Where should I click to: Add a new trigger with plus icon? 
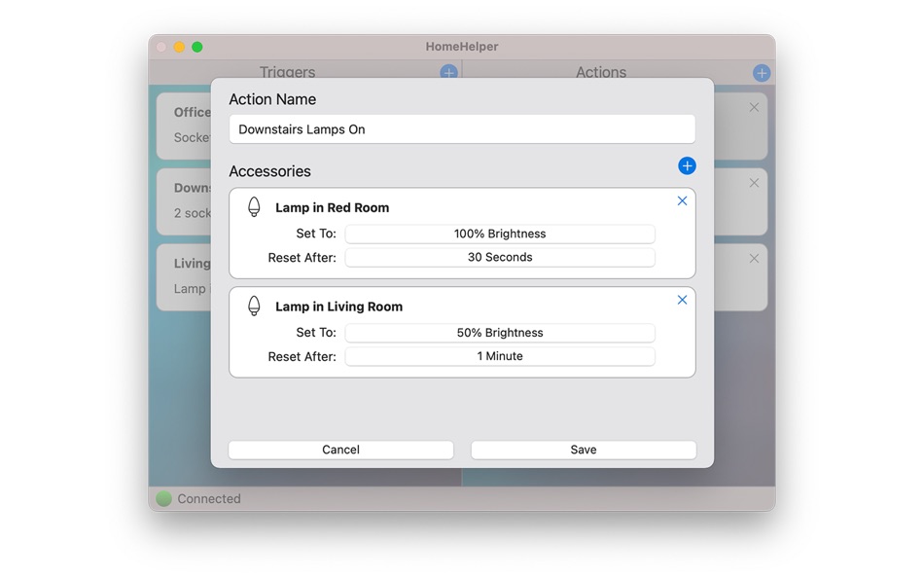[448, 72]
